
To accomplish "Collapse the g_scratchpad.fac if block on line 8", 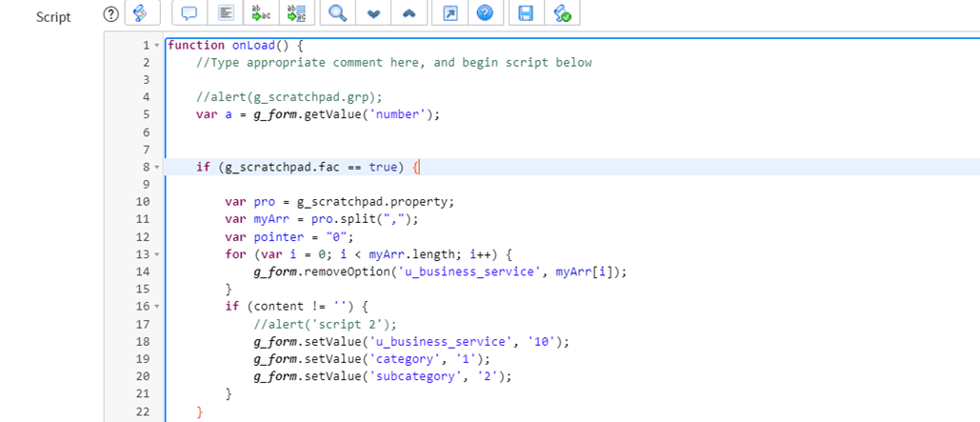I will pyautogui.click(x=157, y=168).
